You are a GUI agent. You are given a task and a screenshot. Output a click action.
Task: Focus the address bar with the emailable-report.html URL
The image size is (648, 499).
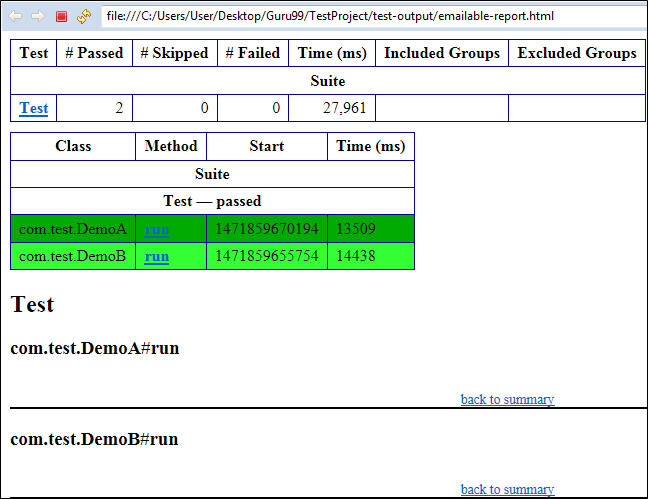[x=370, y=16]
